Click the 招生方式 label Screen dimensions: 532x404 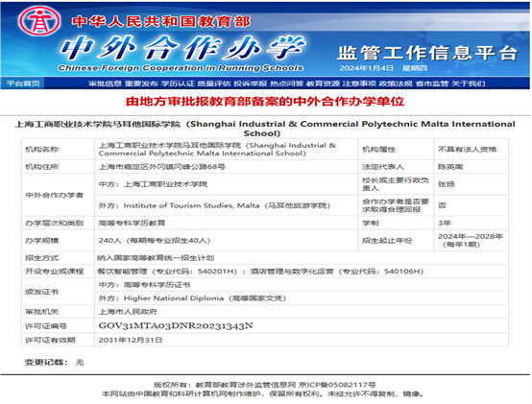click(42, 258)
